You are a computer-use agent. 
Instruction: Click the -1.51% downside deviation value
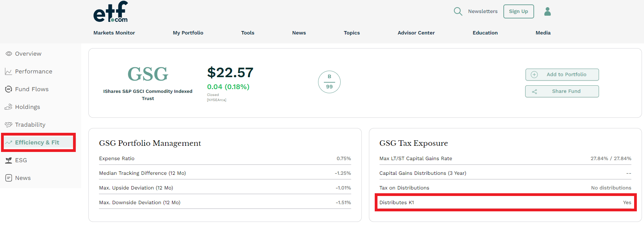343,202
